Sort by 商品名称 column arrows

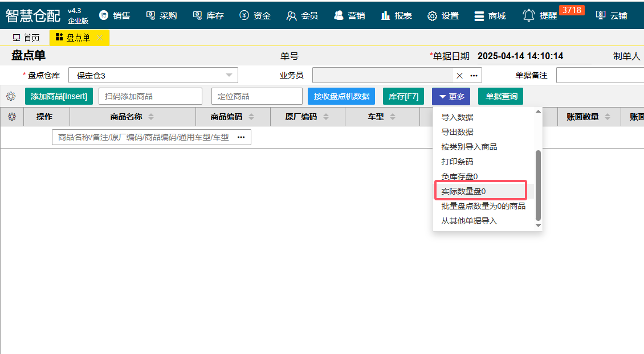point(151,117)
